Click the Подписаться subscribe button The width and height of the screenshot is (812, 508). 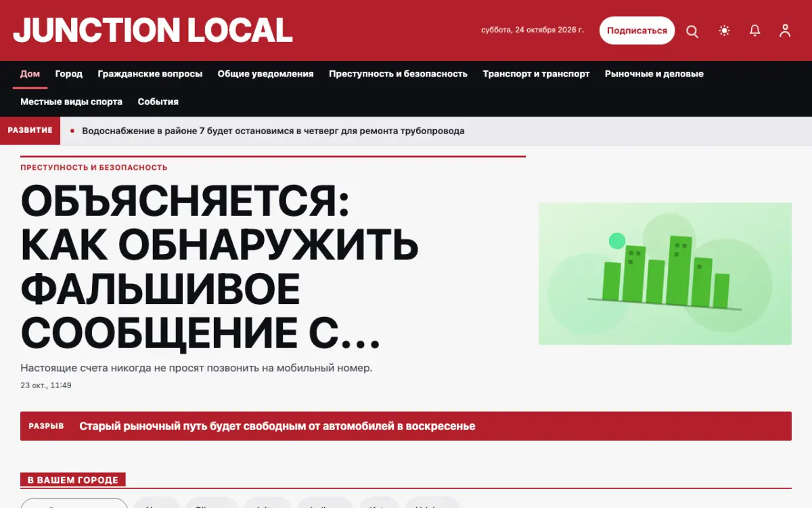coord(637,30)
